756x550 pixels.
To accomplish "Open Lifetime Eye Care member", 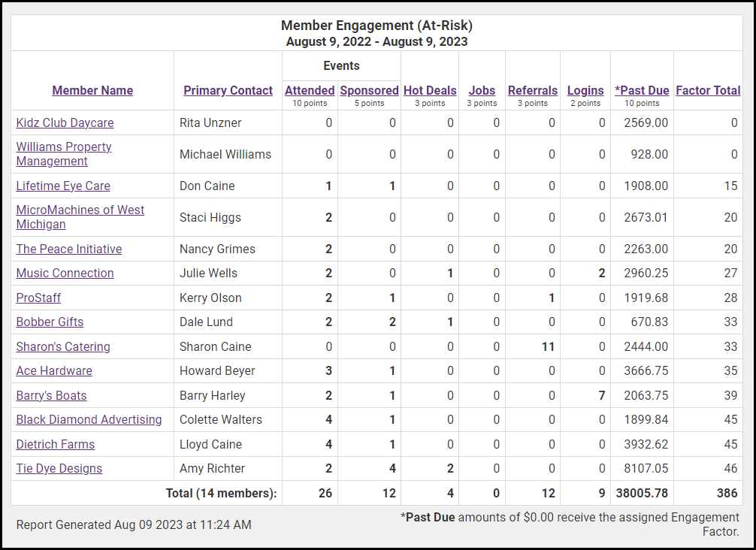I will coord(63,186).
